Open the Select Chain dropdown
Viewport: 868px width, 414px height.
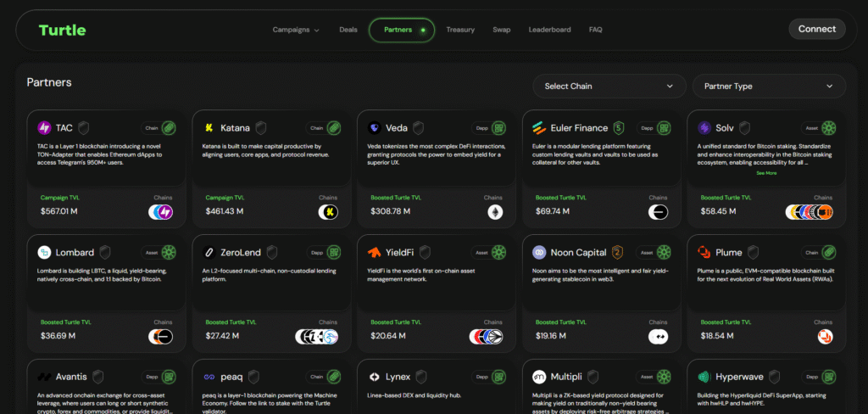(x=609, y=87)
